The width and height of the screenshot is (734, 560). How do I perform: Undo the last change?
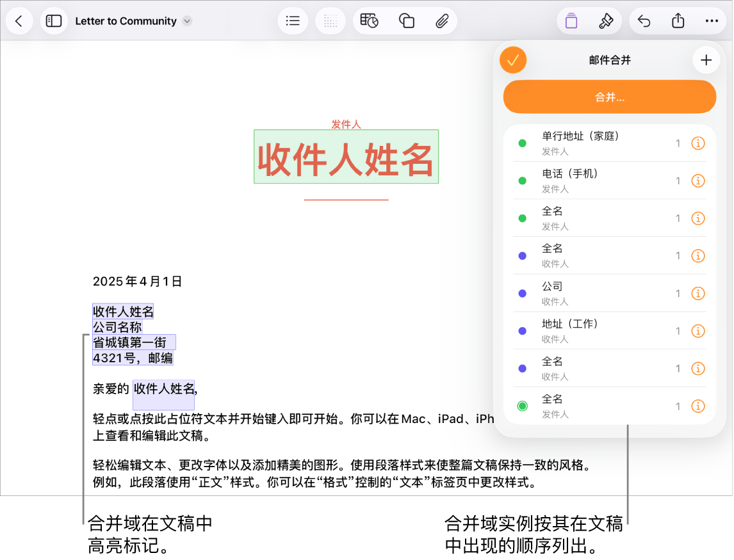644,20
